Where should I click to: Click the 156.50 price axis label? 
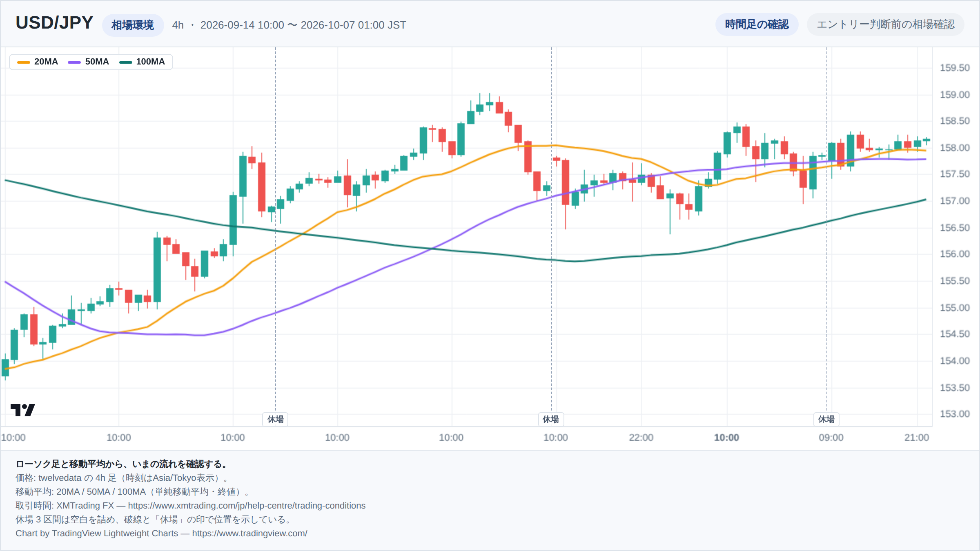point(955,228)
